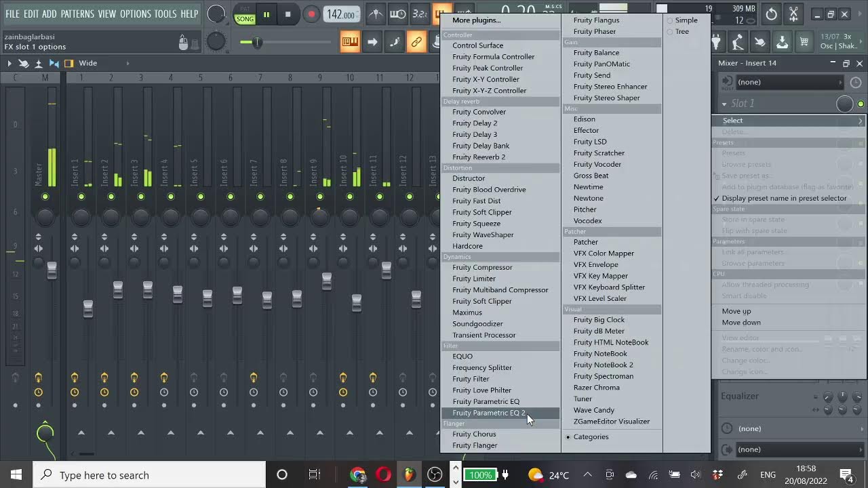The height and width of the screenshot is (488, 868).
Task: Click the Insert 9 pan knob
Action: pyautogui.click(x=320, y=217)
